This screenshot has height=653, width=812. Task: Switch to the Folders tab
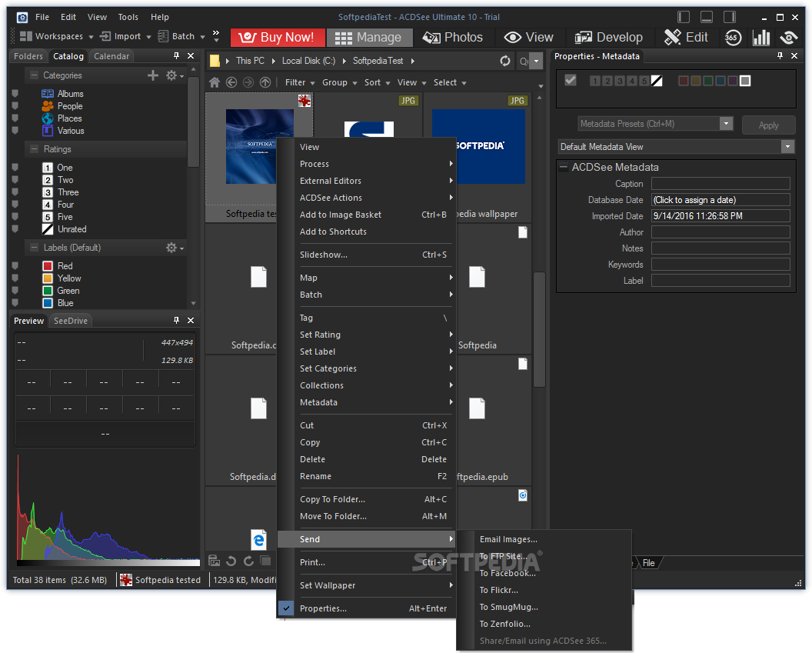coord(28,56)
